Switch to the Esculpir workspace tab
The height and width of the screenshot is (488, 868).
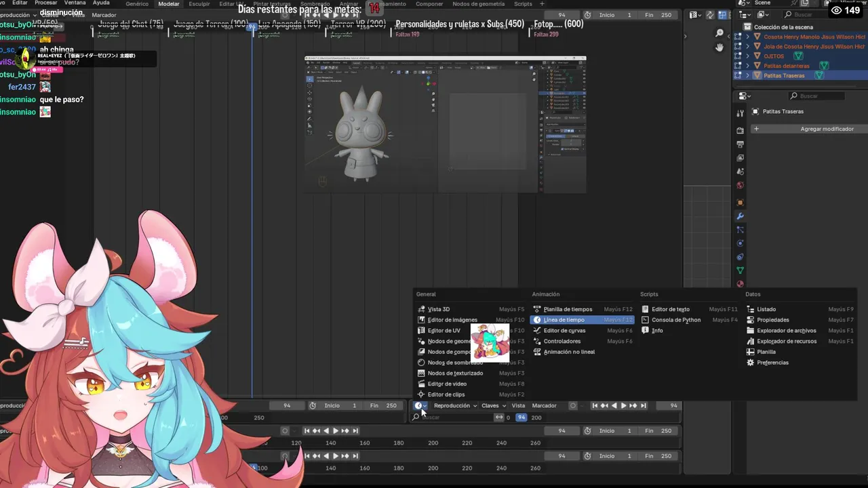tap(199, 4)
